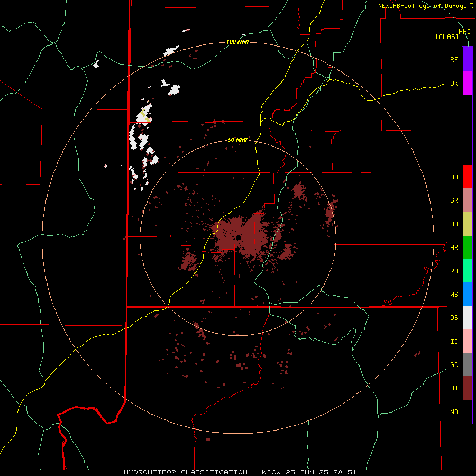Click the BI legend label
Screen dimensions: 476x476
click(454, 388)
